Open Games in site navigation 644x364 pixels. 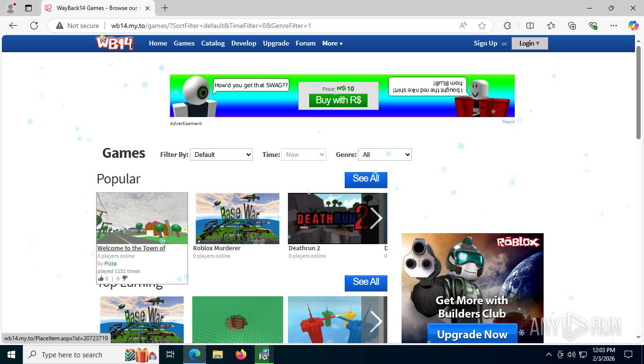pyautogui.click(x=184, y=43)
